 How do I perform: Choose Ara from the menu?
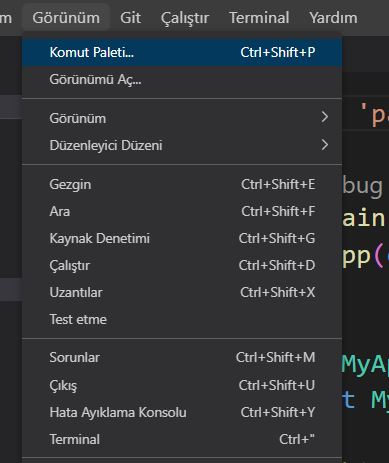pos(182,211)
